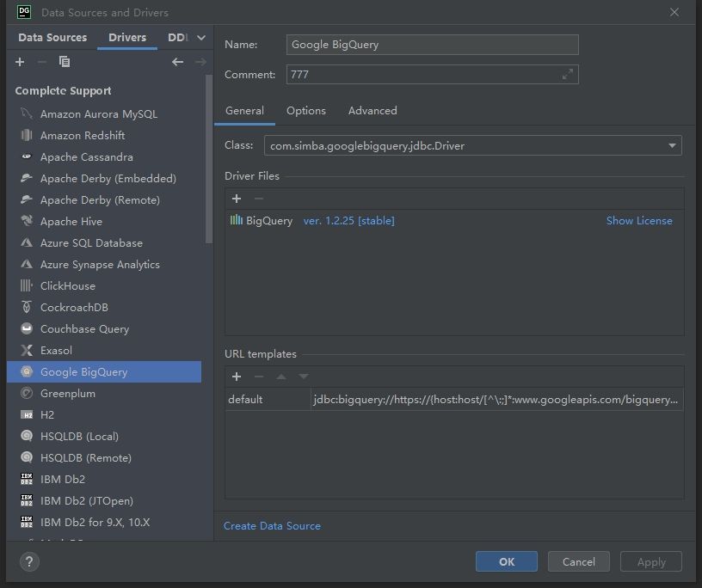Close the Data Sources and Drivers dialog
This screenshot has width=702, height=588.
coord(674,13)
